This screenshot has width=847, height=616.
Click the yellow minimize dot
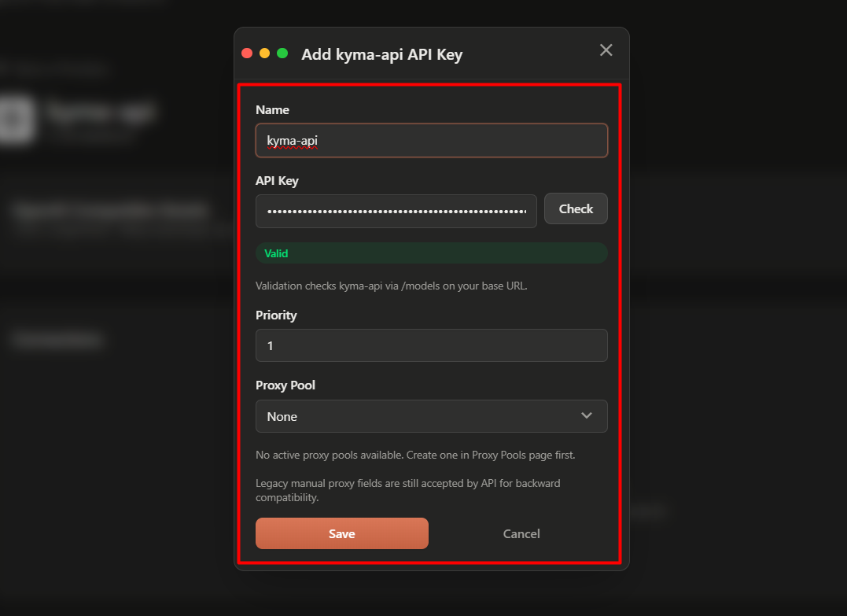(x=264, y=53)
